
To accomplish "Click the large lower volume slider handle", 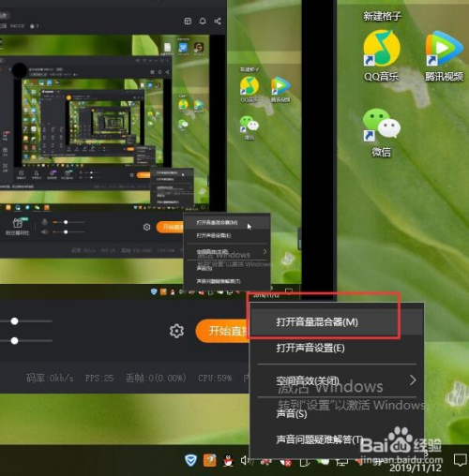I will click(14, 341).
